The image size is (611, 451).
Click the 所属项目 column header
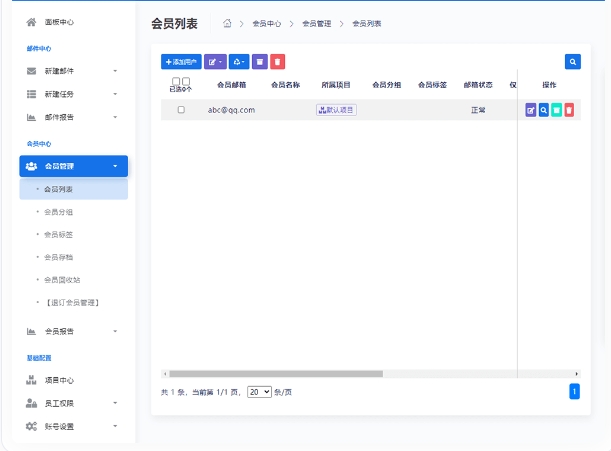pyautogui.click(x=336, y=85)
